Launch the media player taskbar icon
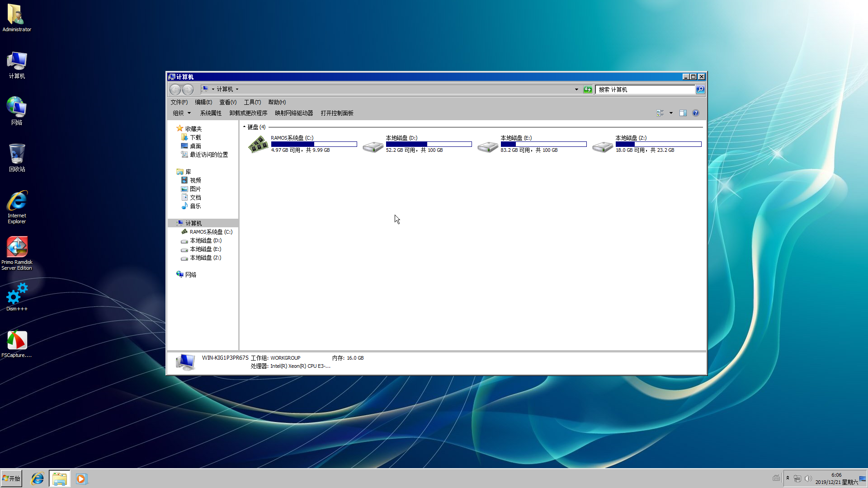 click(x=81, y=479)
